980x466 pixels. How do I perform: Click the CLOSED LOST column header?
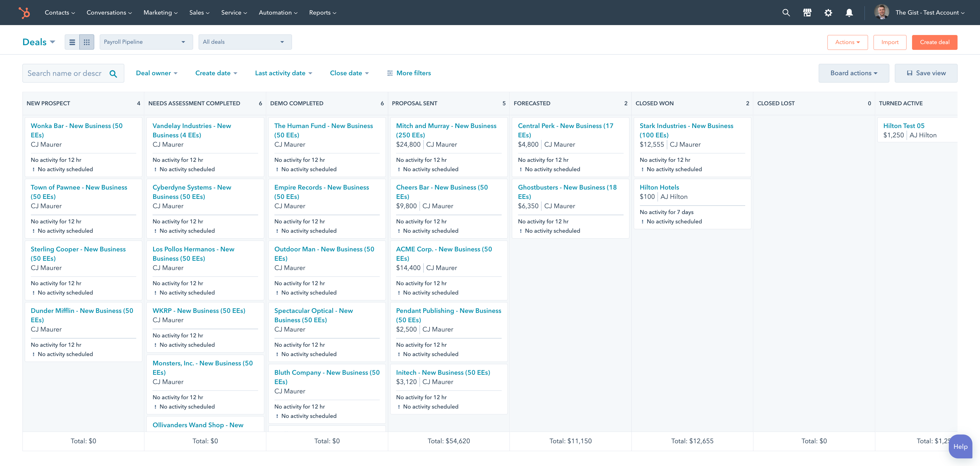[x=814, y=103]
